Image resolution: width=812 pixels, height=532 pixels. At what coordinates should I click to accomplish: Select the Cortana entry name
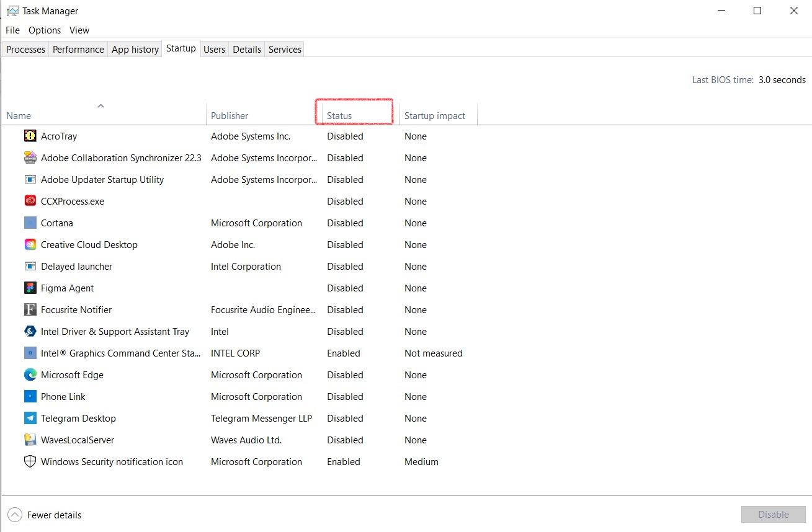coord(57,223)
